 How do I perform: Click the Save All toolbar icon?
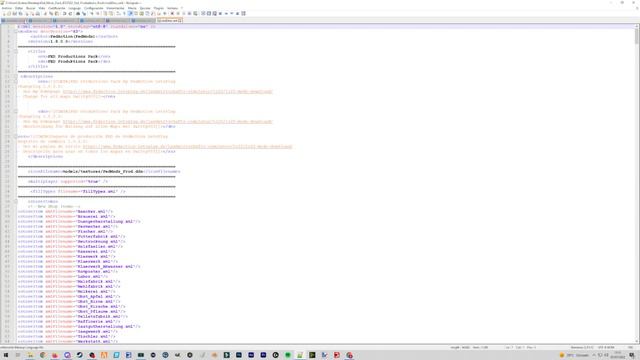[x=20, y=13]
